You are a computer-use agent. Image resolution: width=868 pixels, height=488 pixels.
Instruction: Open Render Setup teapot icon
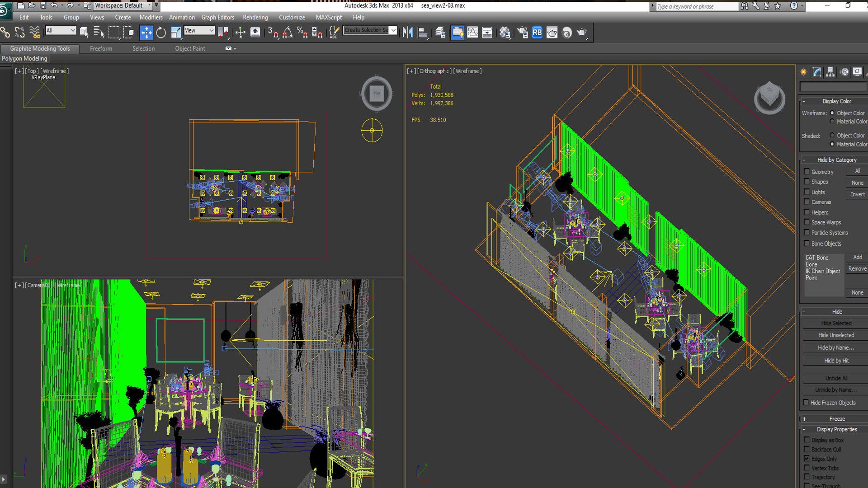point(522,33)
